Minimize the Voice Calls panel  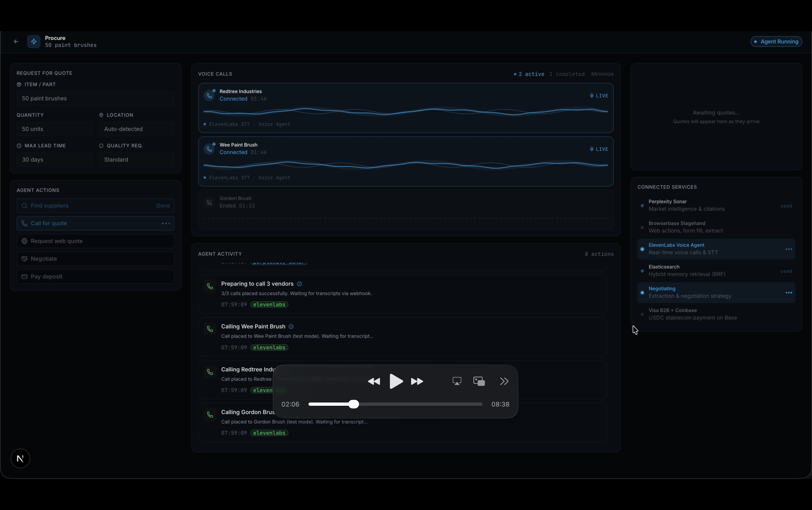point(602,74)
